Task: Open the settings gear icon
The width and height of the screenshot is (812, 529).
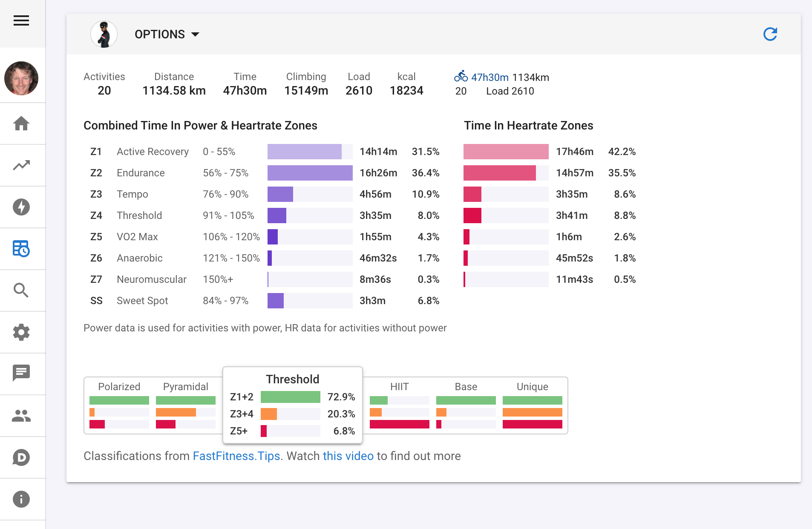Action: tap(21, 332)
